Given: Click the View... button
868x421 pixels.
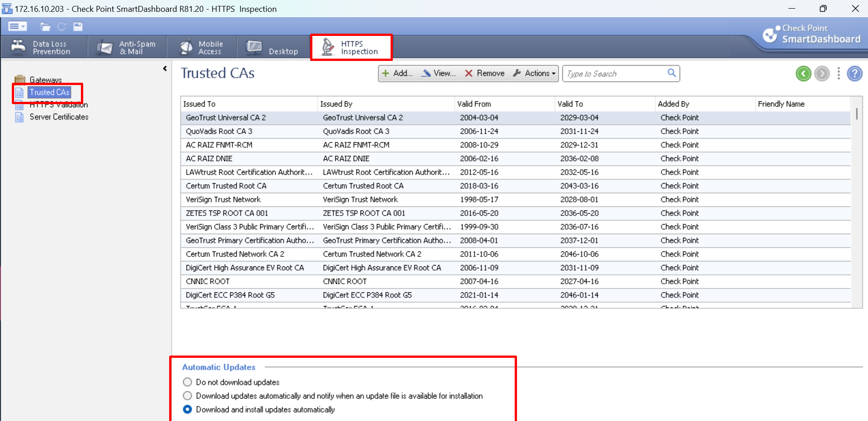Looking at the screenshot, I should (x=438, y=73).
